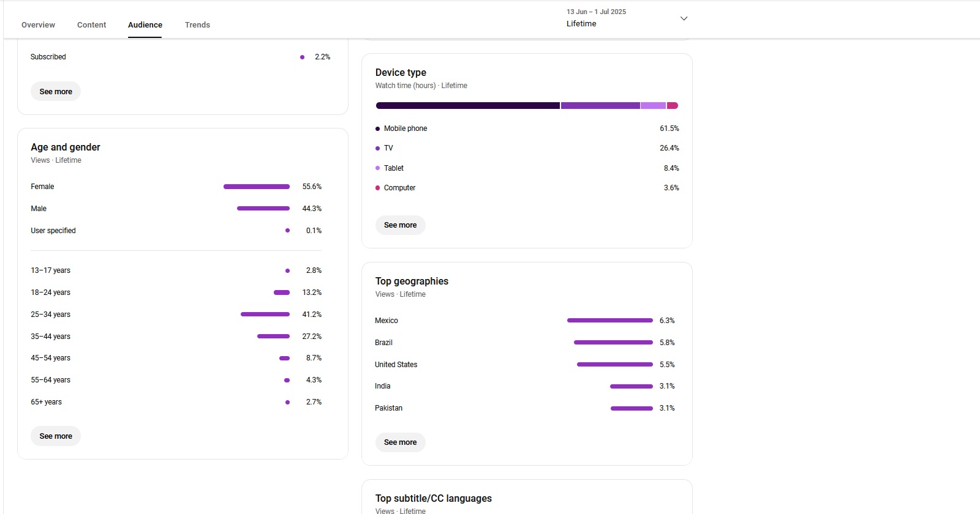Click the Brazil views bar
The image size is (980, 514).
pyautogui.click(x=613, y=343)
